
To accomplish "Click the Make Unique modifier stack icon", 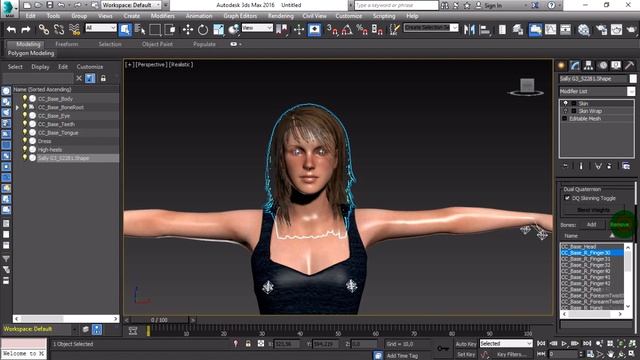I will pyautogui.click(x=598, y=166).
